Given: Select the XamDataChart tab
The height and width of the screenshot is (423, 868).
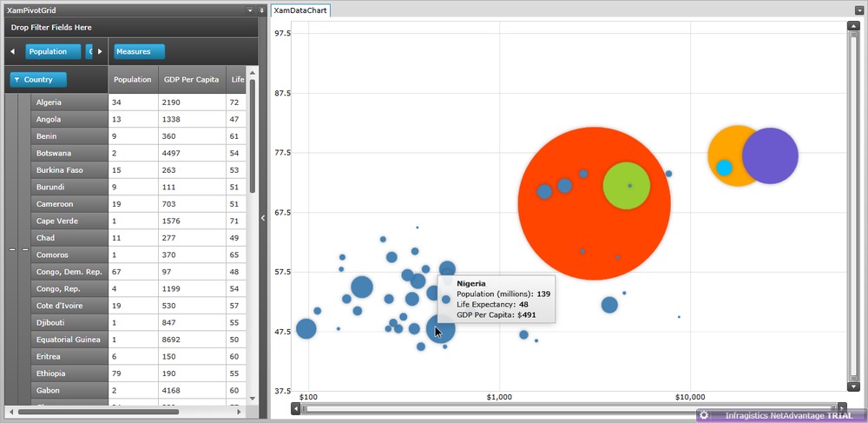Looking at the screenshot, I should coord(300,10).
